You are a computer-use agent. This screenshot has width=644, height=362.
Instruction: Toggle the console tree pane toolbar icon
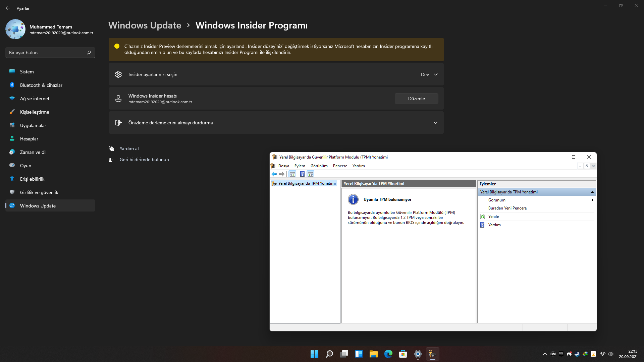click(292, 174)
